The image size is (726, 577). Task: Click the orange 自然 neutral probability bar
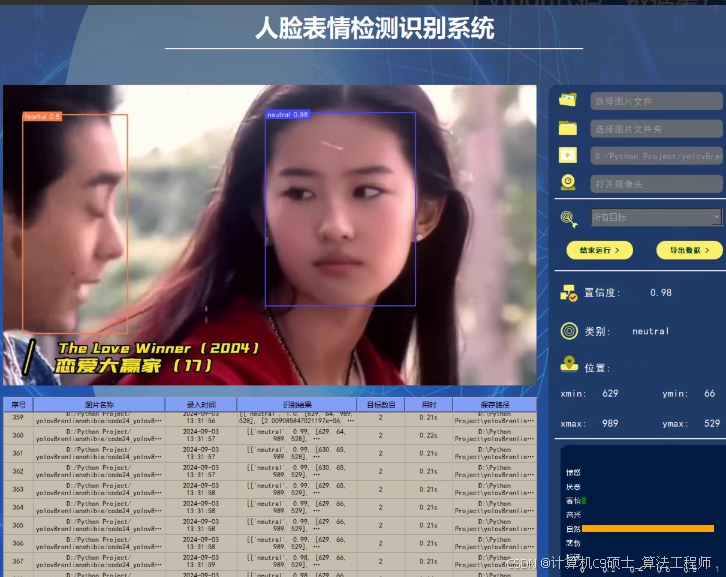pyautogui.click(x=648, y=528)
